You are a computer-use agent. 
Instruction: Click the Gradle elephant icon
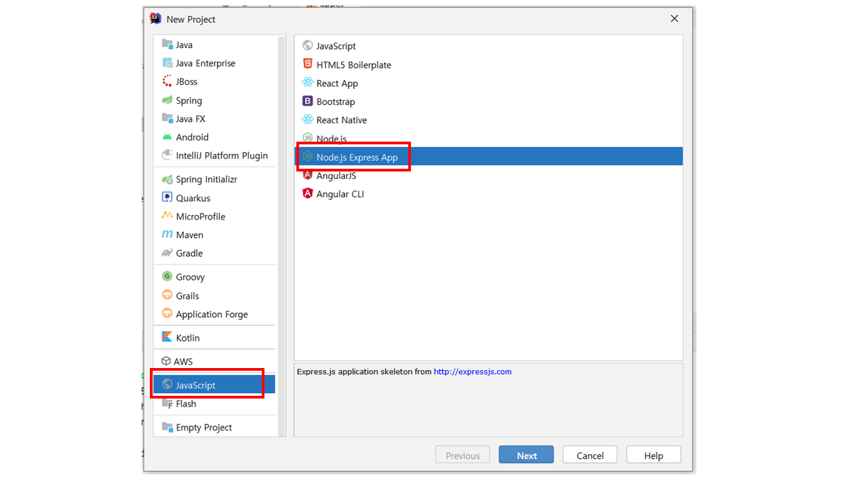(x=167, y=253)
